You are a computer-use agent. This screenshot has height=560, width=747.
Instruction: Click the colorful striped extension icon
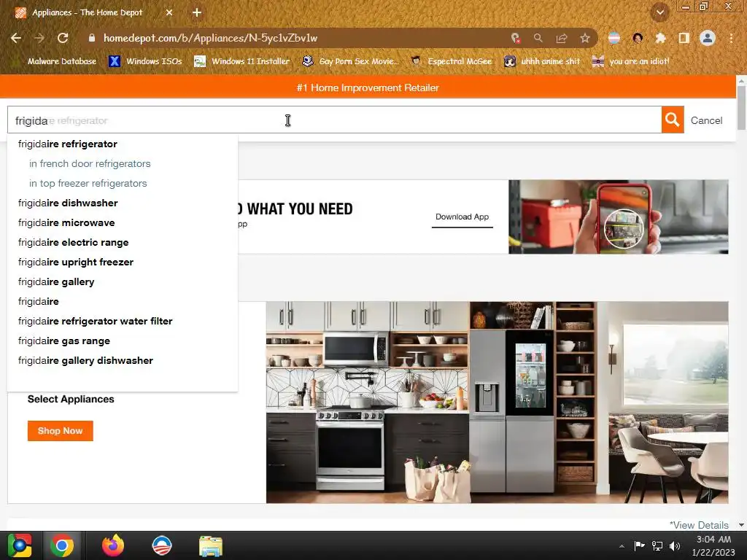coord(614,38)
